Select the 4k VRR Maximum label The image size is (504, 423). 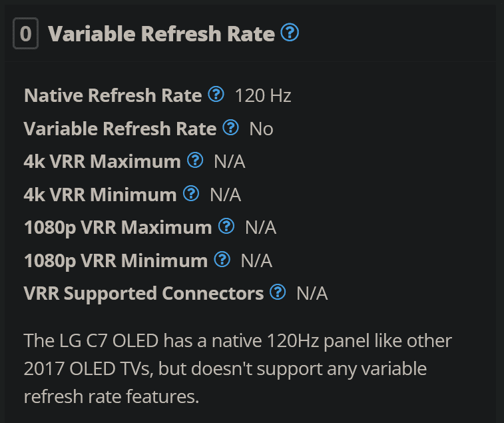(103, 161)
